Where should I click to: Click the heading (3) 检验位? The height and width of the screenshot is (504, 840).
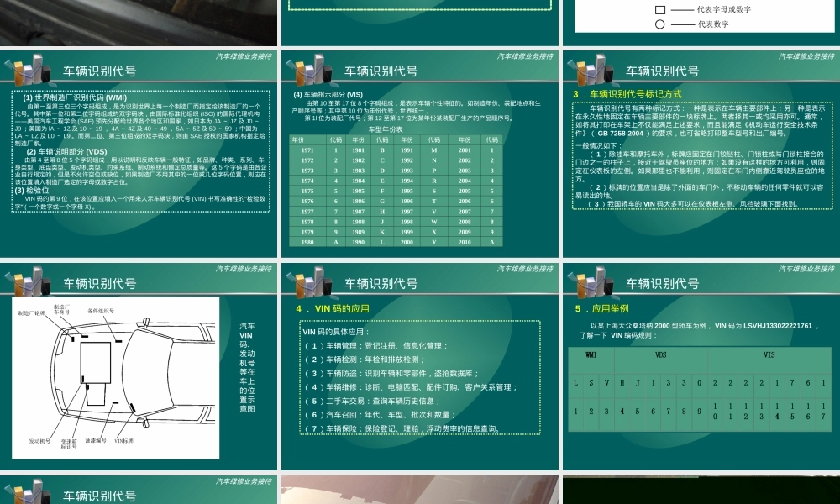(32, 190)
